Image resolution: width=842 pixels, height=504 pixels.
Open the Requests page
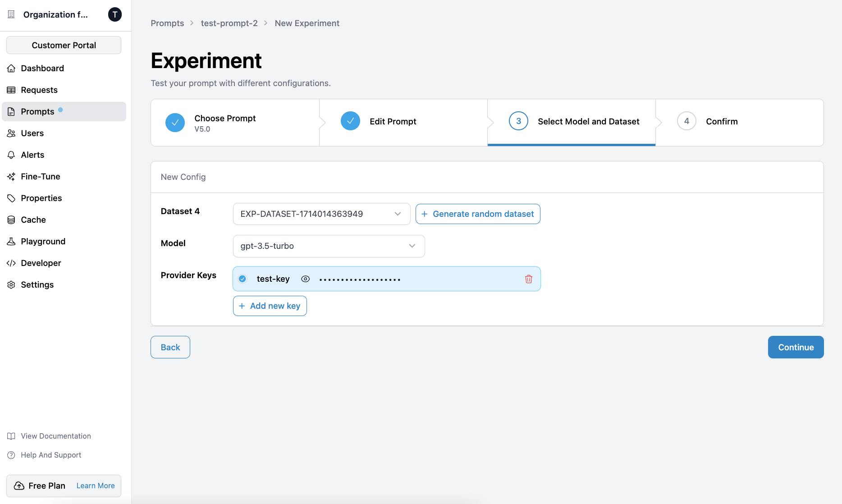pos(39,90)
